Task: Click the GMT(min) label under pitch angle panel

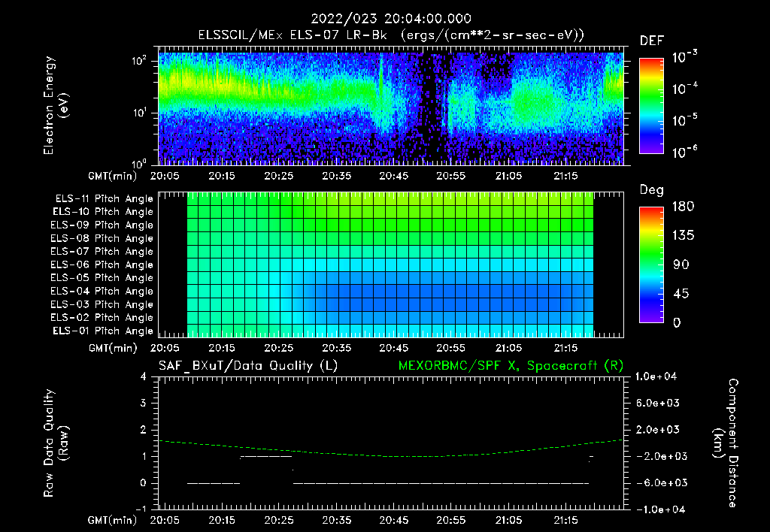Action: 113,348
